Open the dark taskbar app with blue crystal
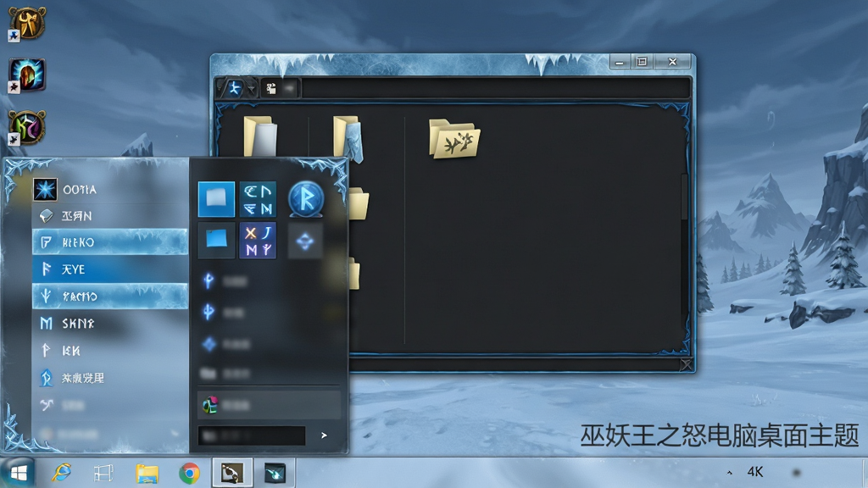Screen dimensions: 868x488 (275, 473)
